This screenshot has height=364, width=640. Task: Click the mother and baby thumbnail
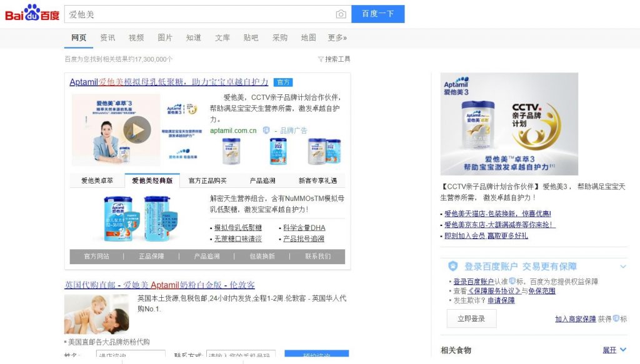tap(97, 314)
